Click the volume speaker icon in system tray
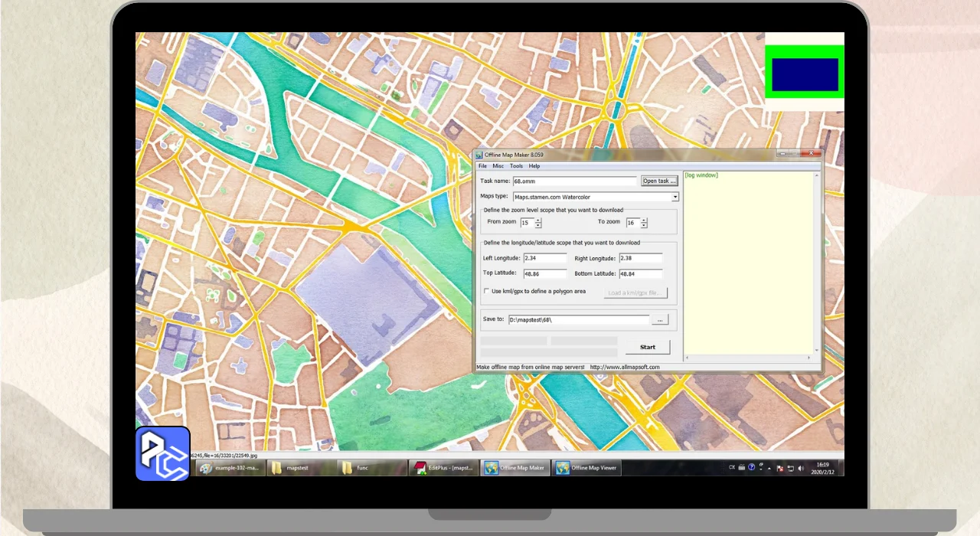980x536 pixels. point(801,468)
